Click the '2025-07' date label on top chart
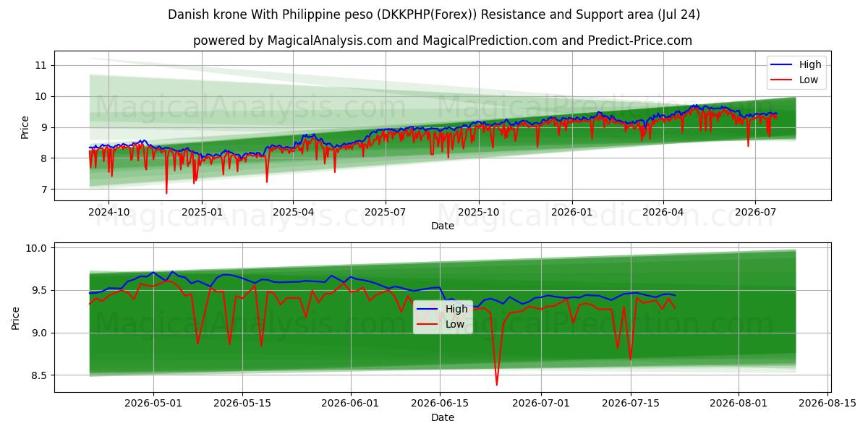This screenshot has width=868, height=434. point(385,213)
